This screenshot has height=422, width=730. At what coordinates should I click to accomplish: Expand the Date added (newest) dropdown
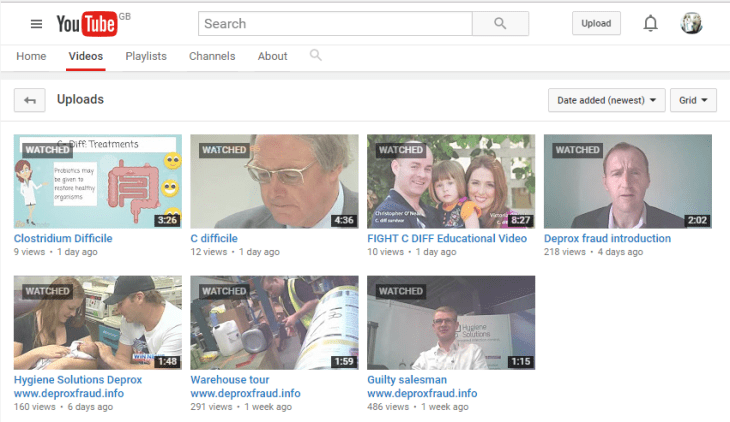click(607, 100)
